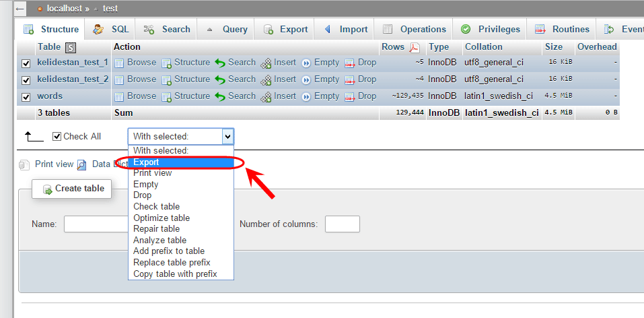Click the Rows PDF icon in header

pyautogui.click(x=415, y=48)
